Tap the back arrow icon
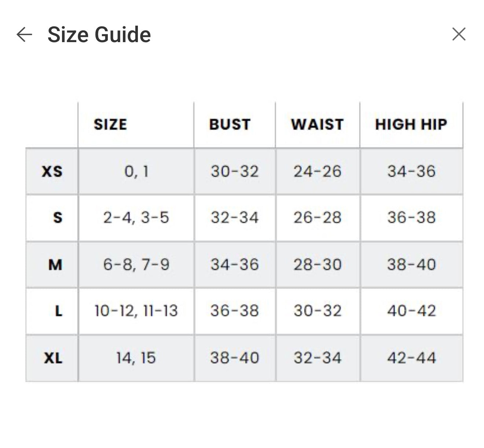The image size is (484, 448). click(25, 35)
